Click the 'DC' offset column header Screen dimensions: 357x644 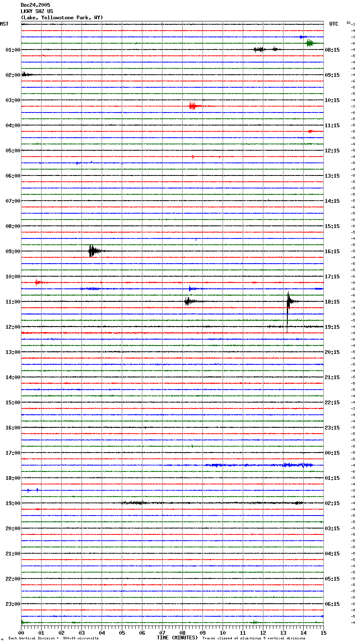click(349, 23)
